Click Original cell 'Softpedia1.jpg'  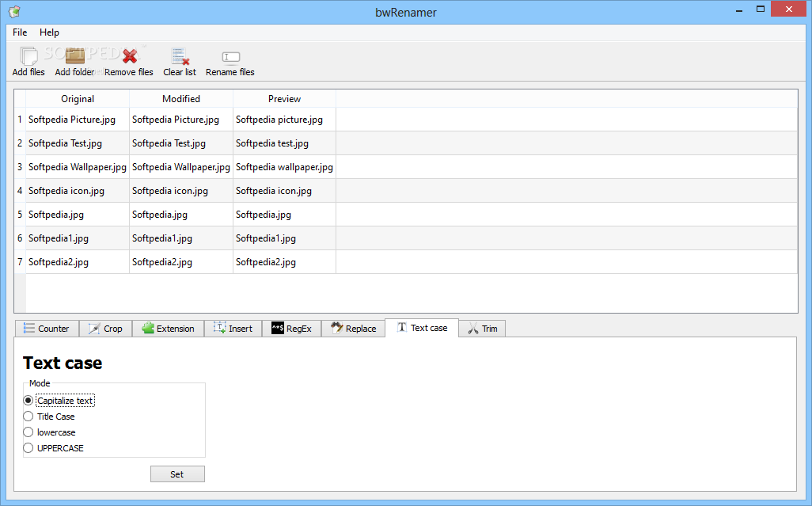click(x=78, y=238)
